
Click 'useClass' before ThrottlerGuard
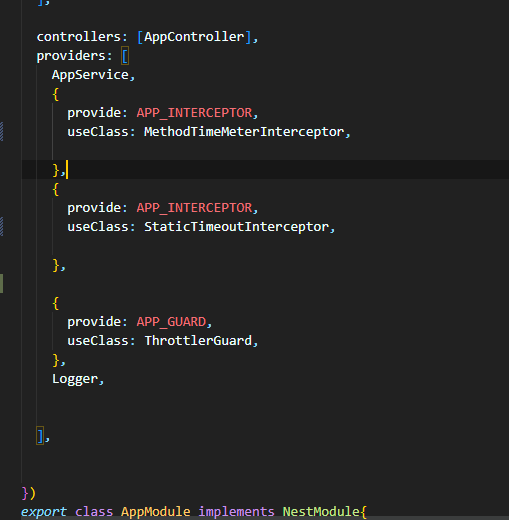click(x=98, y=341)
